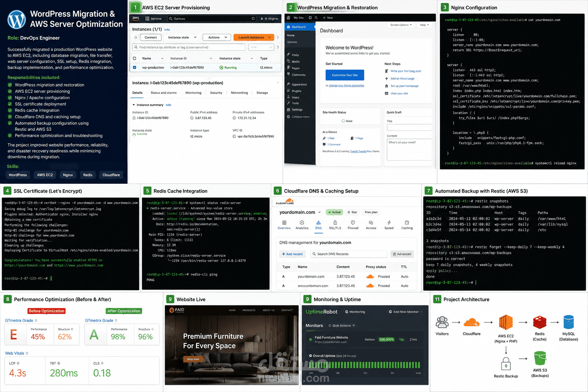
Task: Open the Cloudflare Analytics section
Action: point(302,225)
